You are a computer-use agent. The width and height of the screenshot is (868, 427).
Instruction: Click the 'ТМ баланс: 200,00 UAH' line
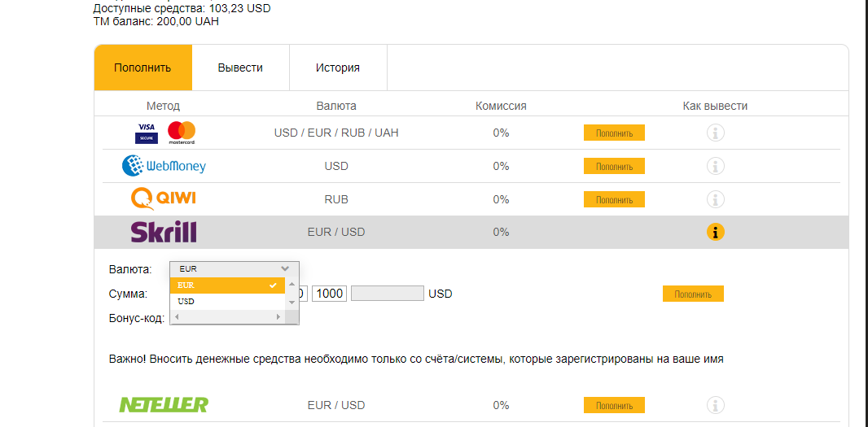156,22
